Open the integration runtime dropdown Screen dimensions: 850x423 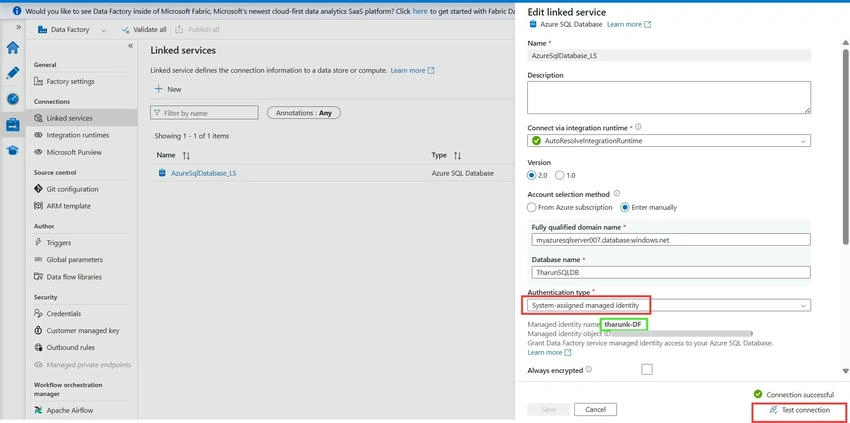(x=669, y=140)
